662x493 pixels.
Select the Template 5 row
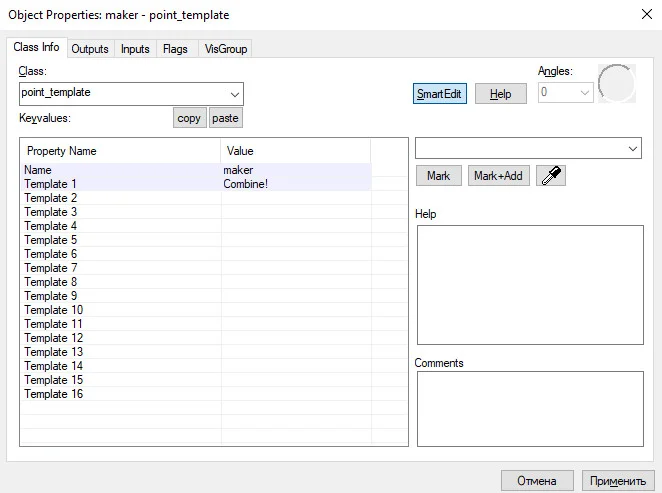pos(197,240)
